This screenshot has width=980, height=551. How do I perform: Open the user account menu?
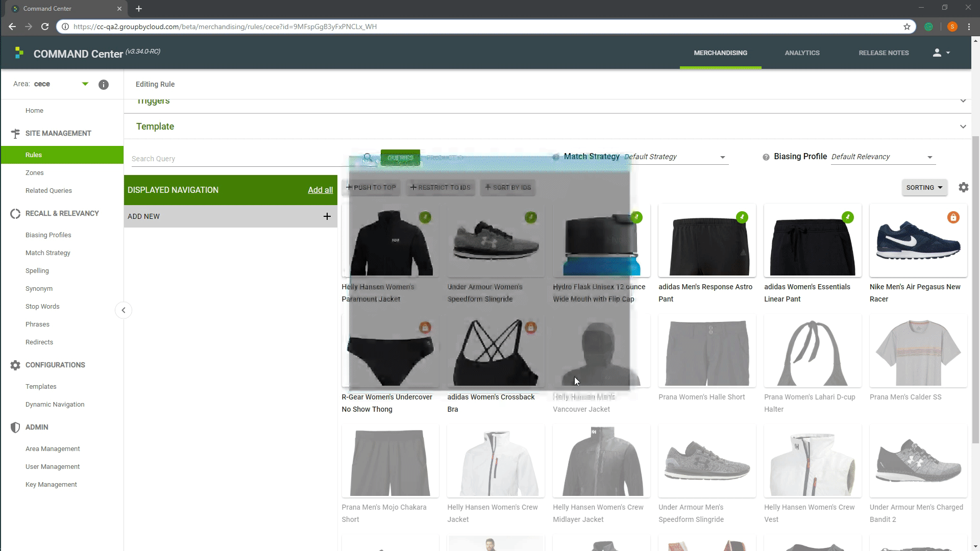[942, 53]
